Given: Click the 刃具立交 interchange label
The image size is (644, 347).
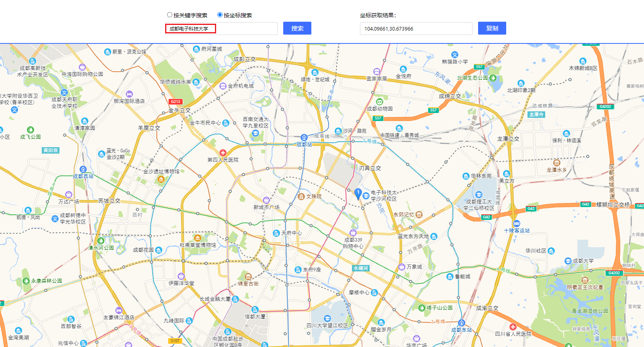Looking at the screenshot, I should tap(370, 168).
